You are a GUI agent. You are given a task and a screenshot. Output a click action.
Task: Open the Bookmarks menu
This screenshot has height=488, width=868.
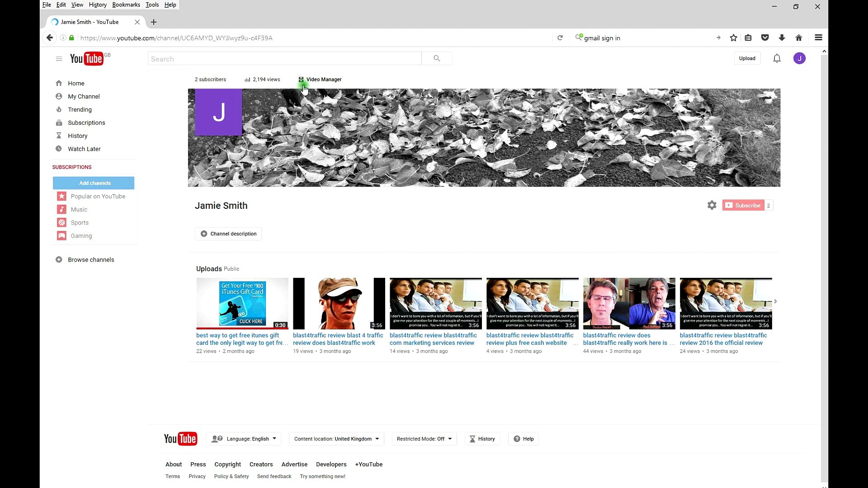[126, 5]
